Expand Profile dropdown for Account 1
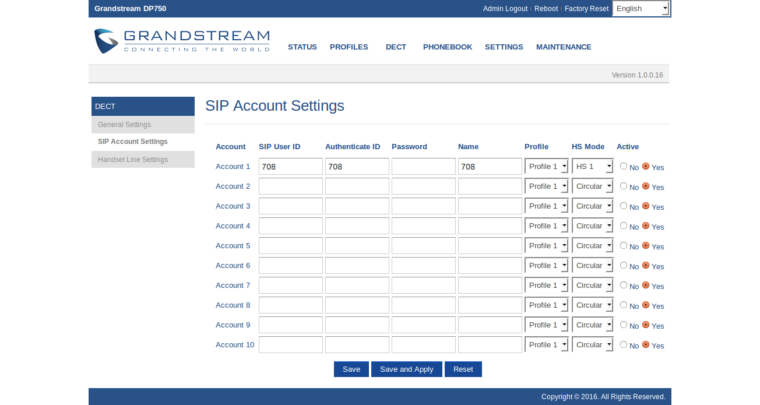This screenshot has width=760, height=405. tap(546, 166)
